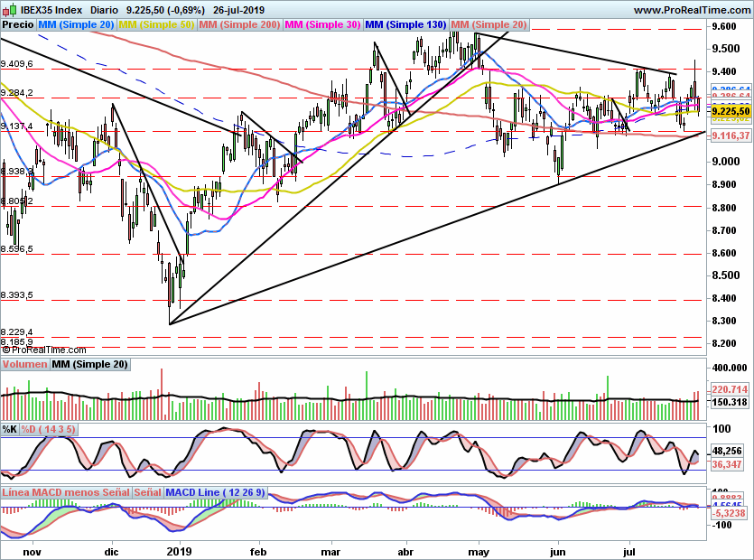This screenshot has height=560, width=754.
Task: Click 8.800 on the price axis
Action: (723, 208)
